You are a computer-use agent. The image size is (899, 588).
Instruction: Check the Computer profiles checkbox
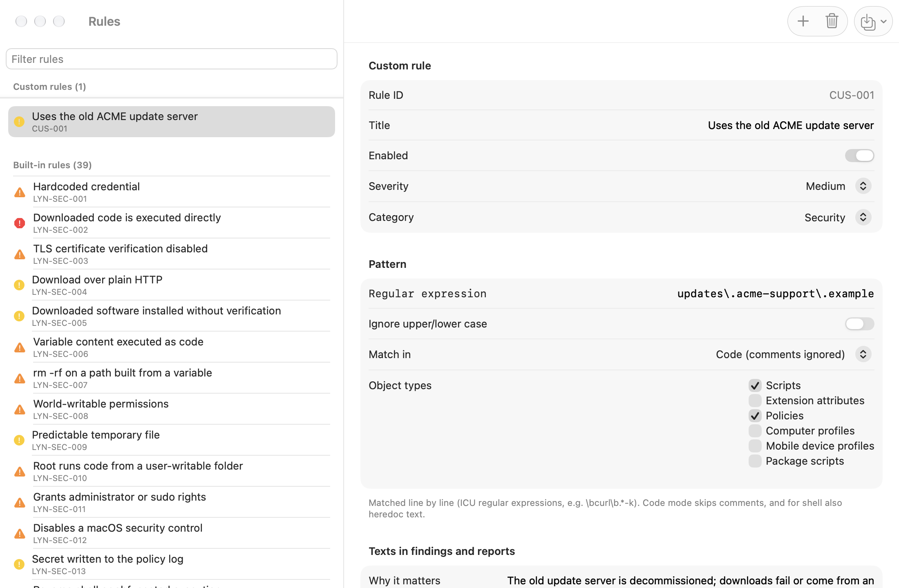(755, 431)
